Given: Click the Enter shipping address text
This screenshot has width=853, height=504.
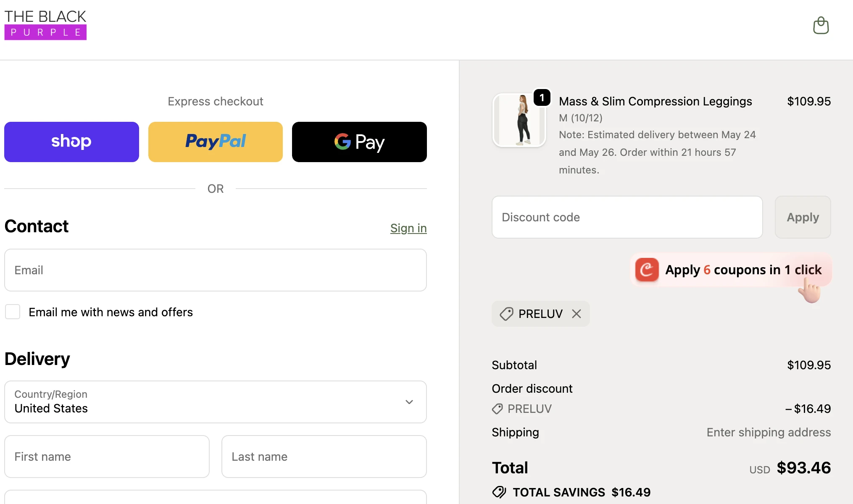Looking at the screenshot, I should [769, 432].
